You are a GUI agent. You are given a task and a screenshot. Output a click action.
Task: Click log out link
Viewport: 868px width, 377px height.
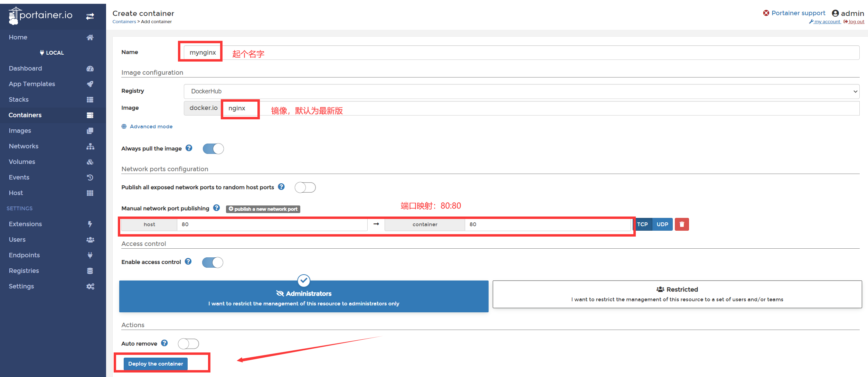(854, 21)
